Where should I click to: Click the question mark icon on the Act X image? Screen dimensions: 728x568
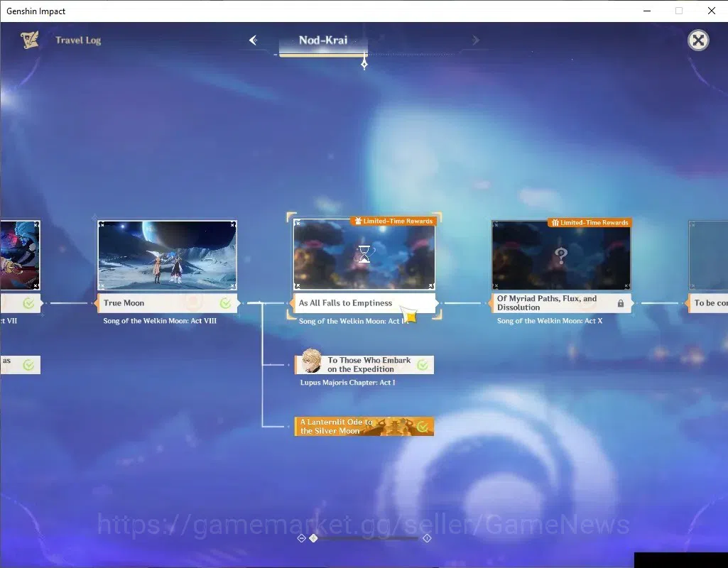(561, 255)
